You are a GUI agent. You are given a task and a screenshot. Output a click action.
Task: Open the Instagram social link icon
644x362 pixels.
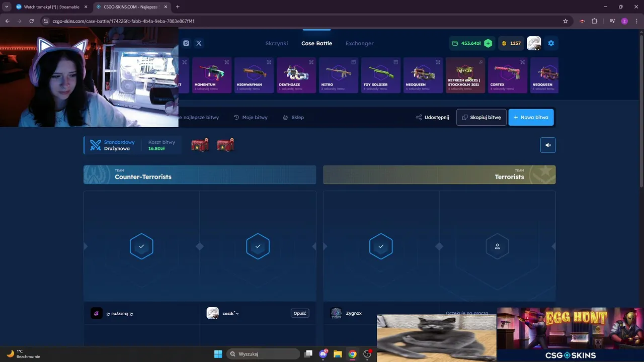pyautogui.click(x=186, y=43)
